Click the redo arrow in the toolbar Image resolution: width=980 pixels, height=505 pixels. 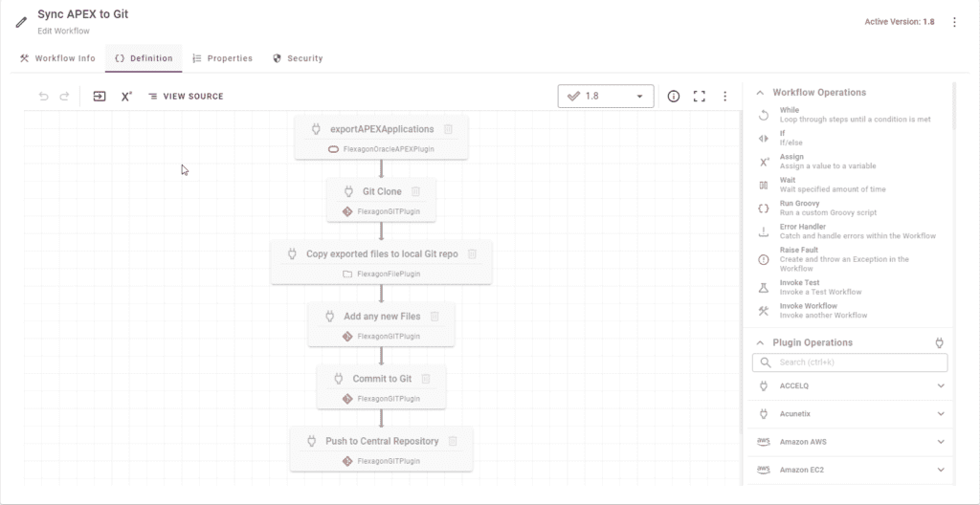[64, 97]
